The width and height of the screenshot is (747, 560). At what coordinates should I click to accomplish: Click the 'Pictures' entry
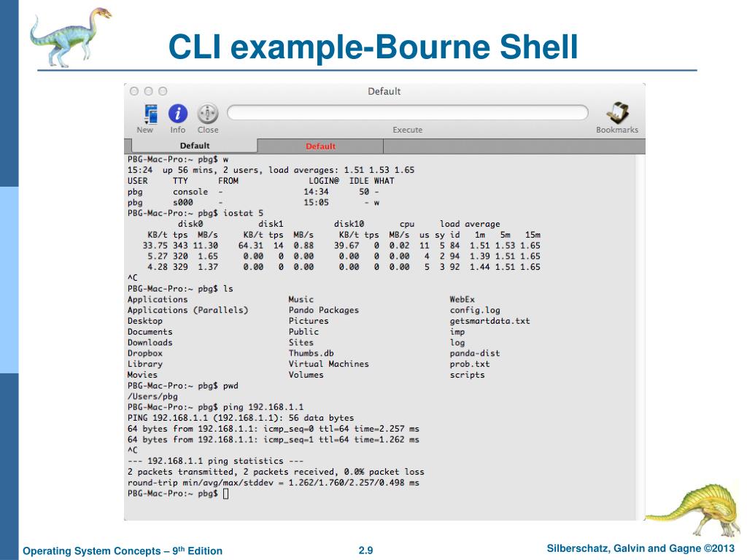point(309,321)
